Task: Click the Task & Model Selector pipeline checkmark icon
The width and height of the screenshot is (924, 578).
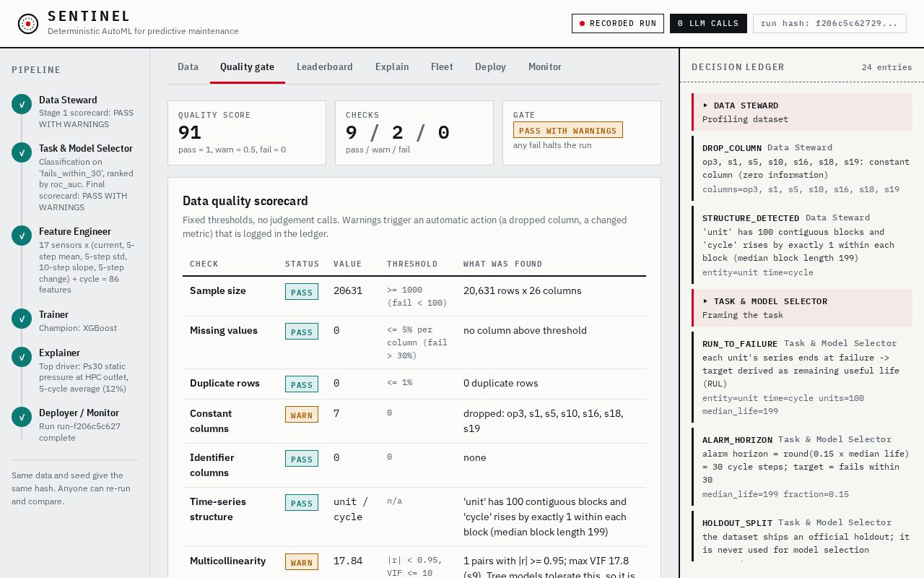Action: [x=22, y=152]
